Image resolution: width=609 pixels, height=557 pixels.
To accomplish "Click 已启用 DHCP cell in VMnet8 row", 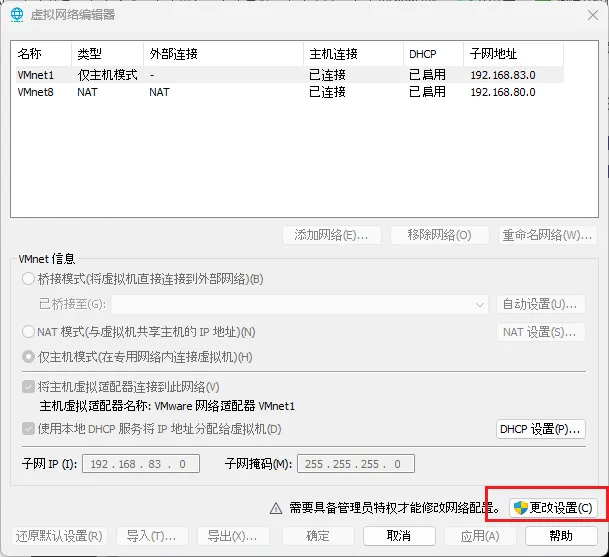I will coord(427,92).
